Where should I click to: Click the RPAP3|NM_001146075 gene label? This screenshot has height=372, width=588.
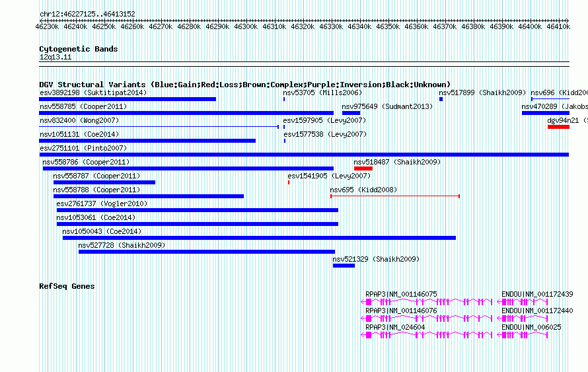(401, 295)
